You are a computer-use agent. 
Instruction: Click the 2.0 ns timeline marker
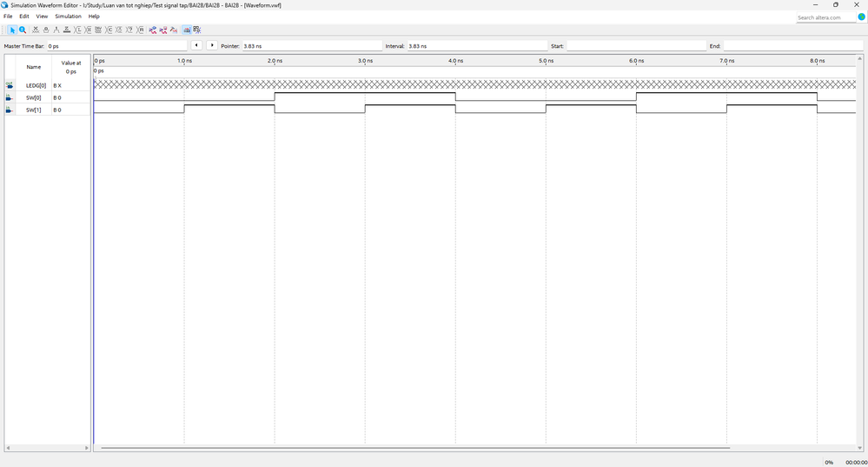(275, 60)
